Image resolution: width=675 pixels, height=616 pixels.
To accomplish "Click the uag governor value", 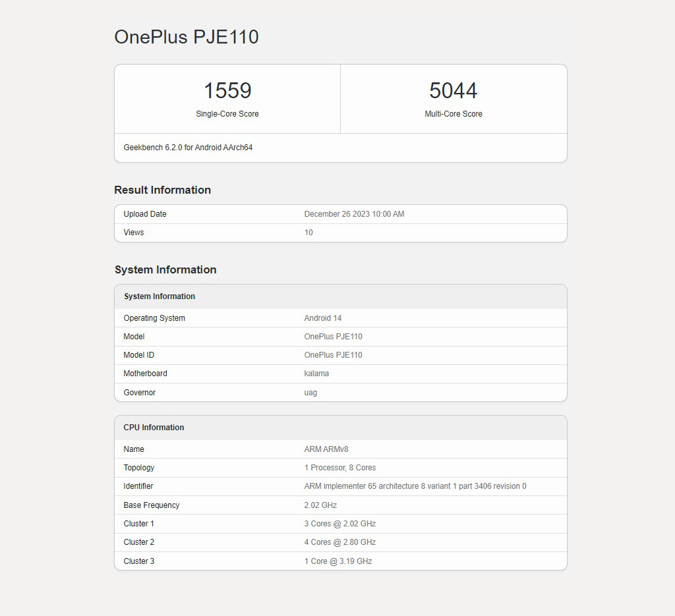I will (310, 393).
